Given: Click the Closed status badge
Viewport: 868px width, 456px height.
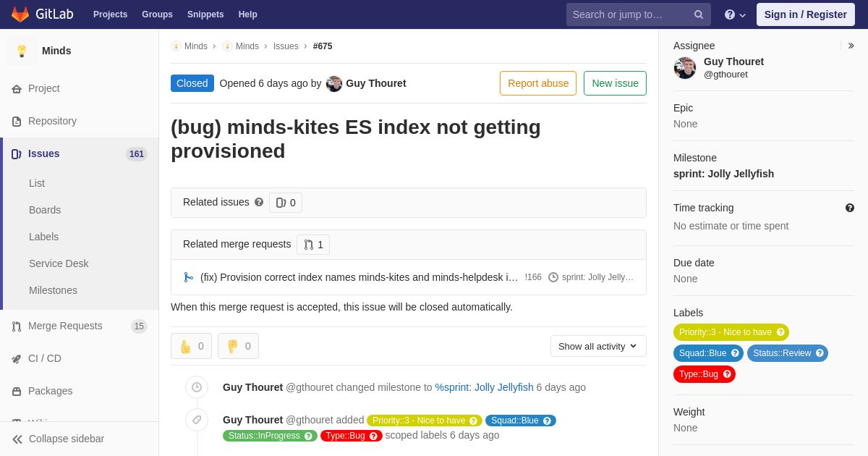Looking at the screenshot, I should (x=192, y=83).
